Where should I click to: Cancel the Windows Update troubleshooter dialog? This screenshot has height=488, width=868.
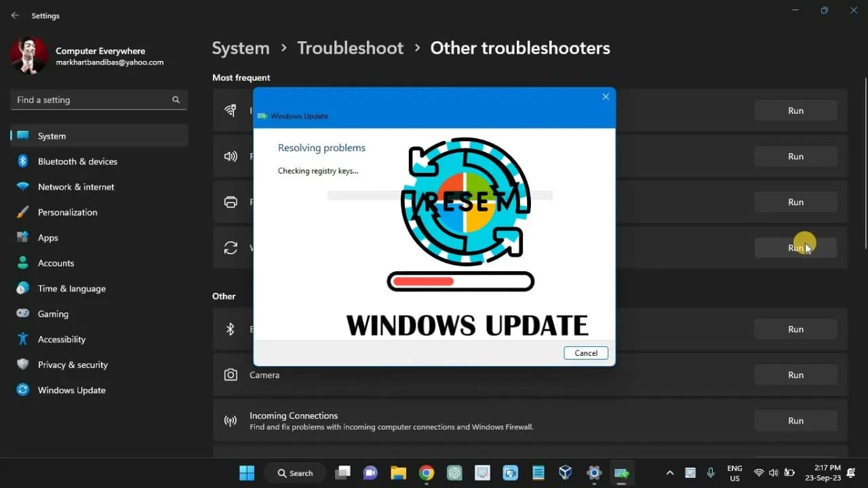[585, 352]
